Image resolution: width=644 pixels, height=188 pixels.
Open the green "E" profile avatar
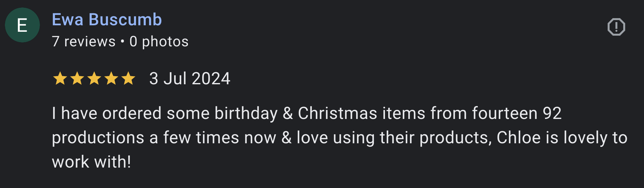click(22, 25)
